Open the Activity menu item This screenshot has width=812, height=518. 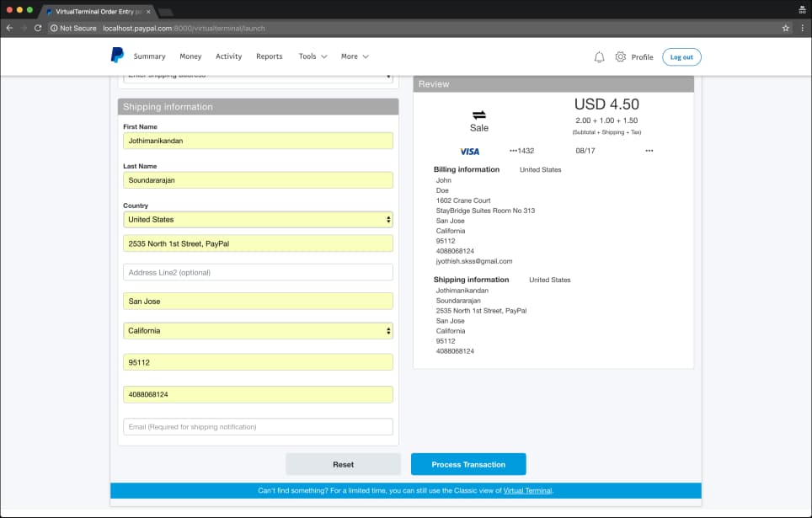pyautogui.click(x=228, y=56)
